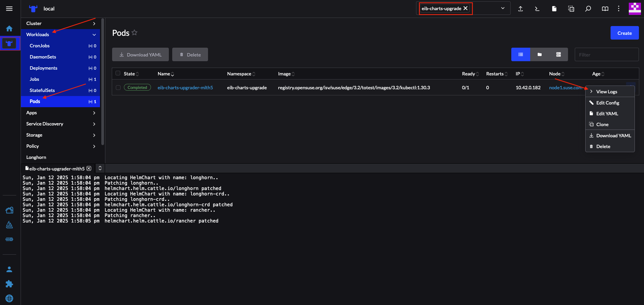This screenshot has width=644, height=305.
Task: Expand the Service Discovery section
Action: pos(94,124)
